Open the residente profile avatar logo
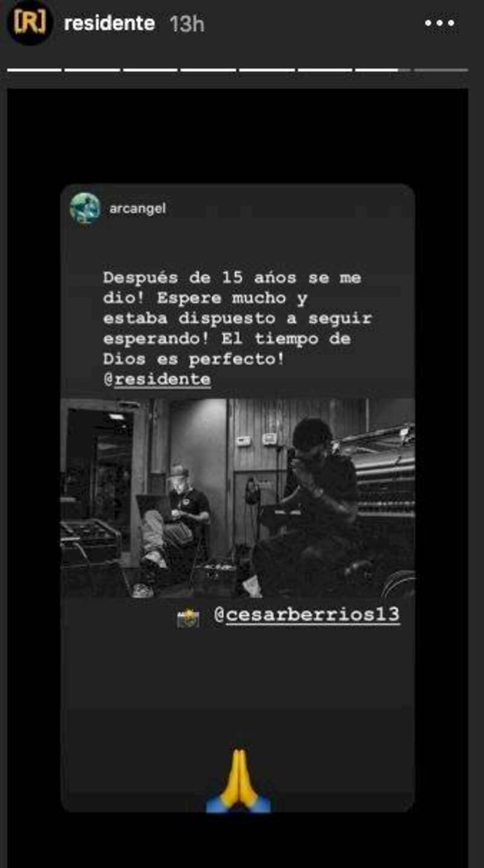Screen dimensions: 484x868 30,22
